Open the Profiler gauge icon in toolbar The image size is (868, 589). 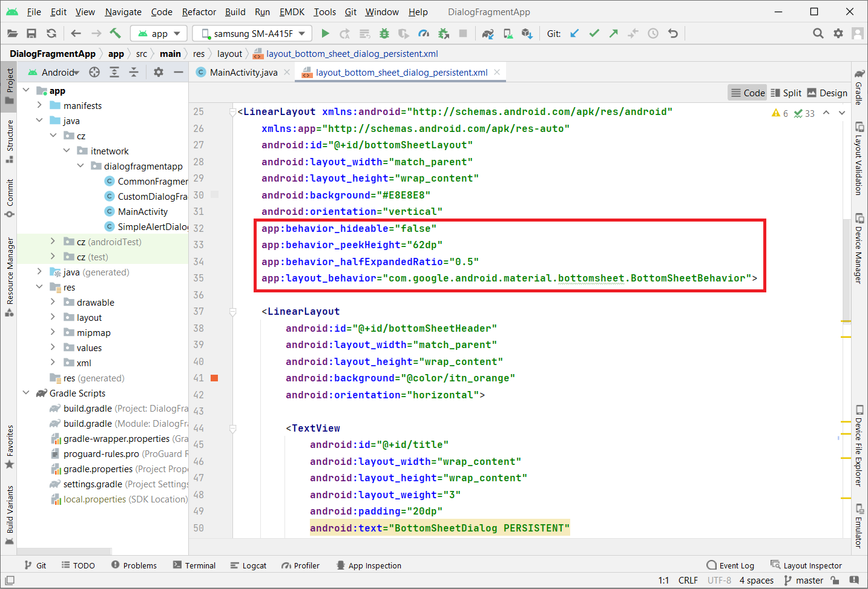pos(424,33)
